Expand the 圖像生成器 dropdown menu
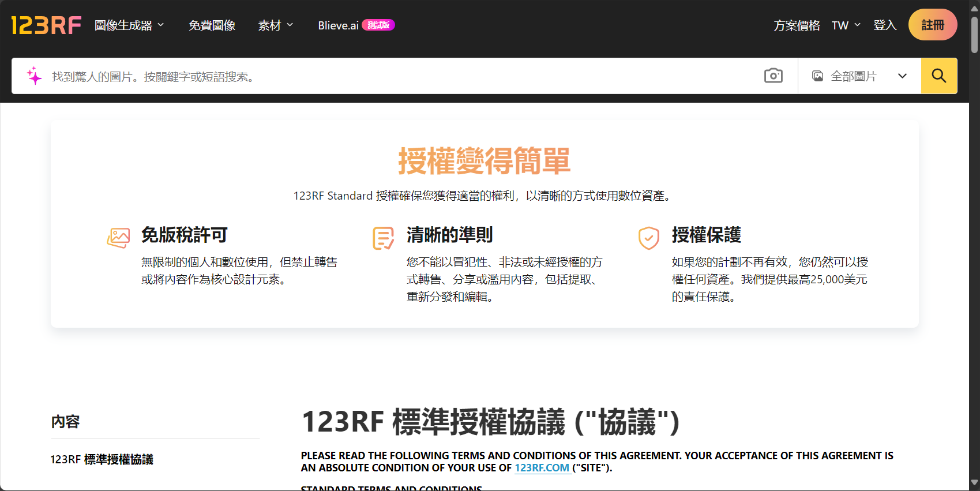Image resolution: width=980 pixels, height=491 pixels. click(x=129, y=25)
